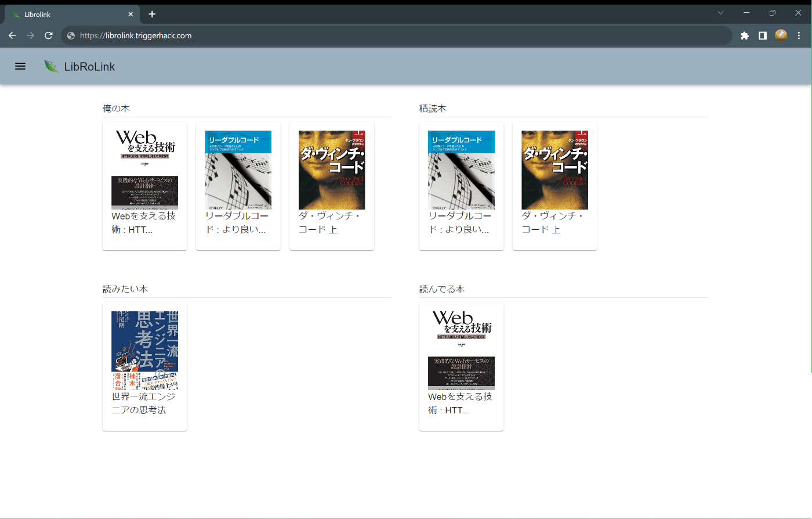Reload the current page

point(49,35)
